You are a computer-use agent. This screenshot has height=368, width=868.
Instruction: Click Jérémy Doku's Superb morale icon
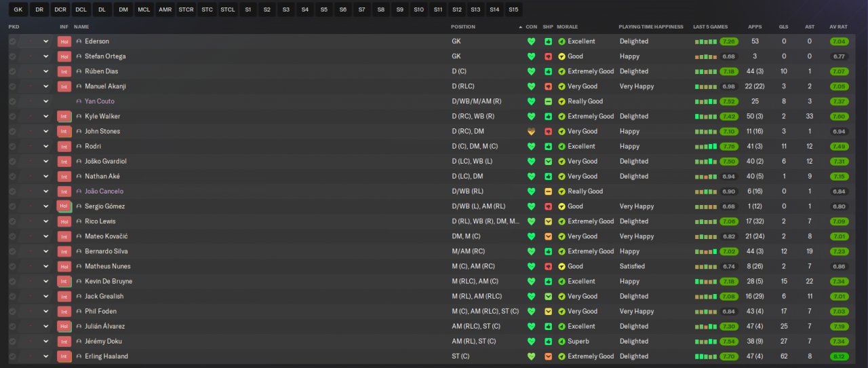[x=561, y=342]
